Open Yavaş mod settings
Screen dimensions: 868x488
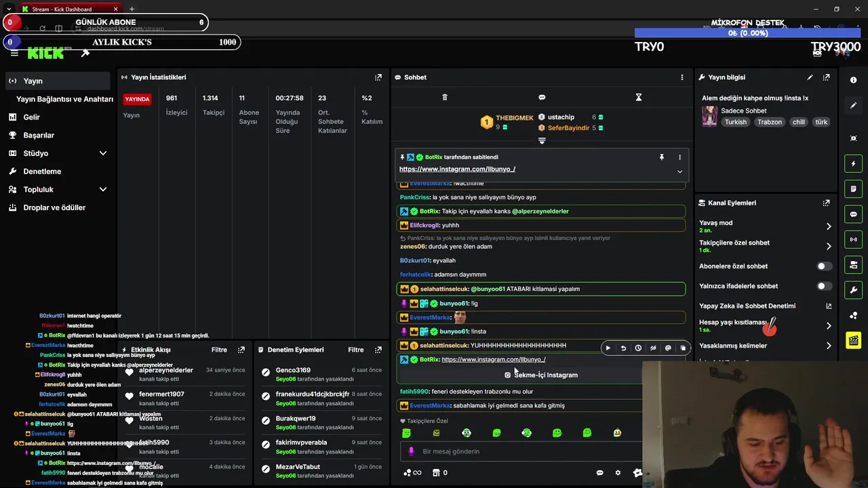point(765,226)
